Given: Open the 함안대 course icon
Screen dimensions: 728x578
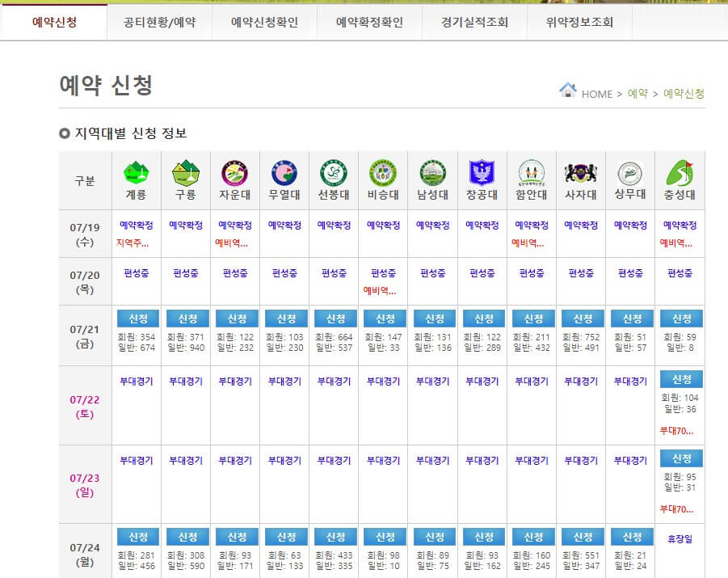Looking at the screenshot, I should tap(532, 171).
